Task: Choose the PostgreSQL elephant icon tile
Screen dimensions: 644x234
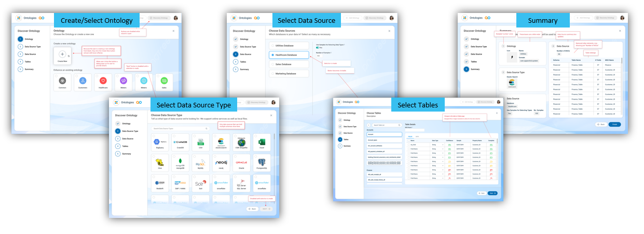Action: click(262, 163)
